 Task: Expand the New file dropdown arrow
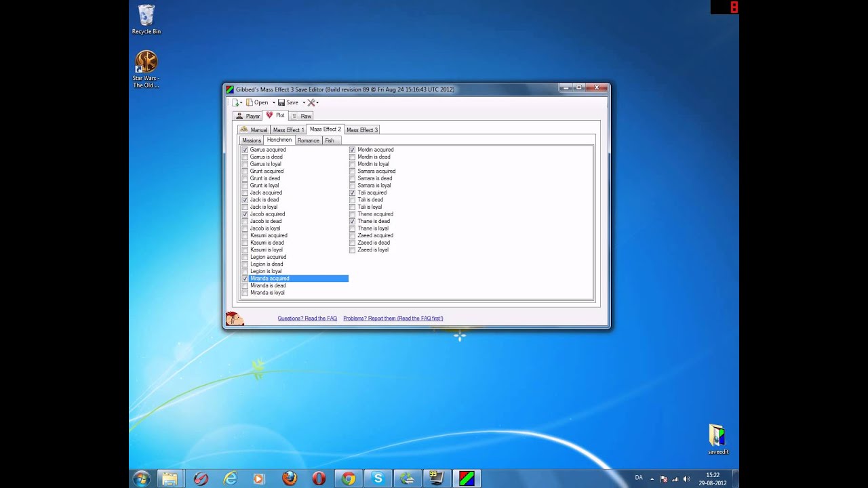pos(241,103)
